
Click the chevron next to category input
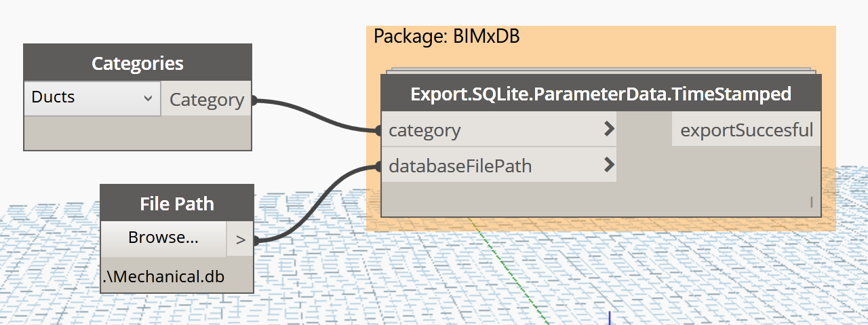[608, 129]
